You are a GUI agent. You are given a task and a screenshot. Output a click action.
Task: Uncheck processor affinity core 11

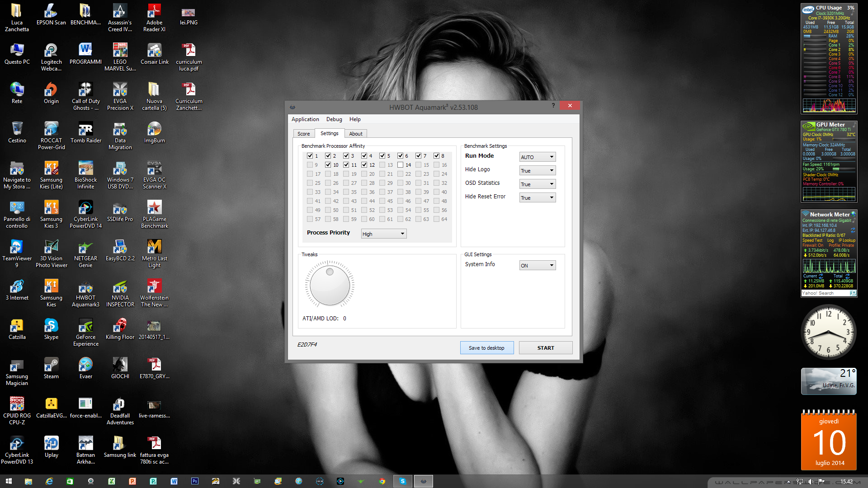click(346, 165)
